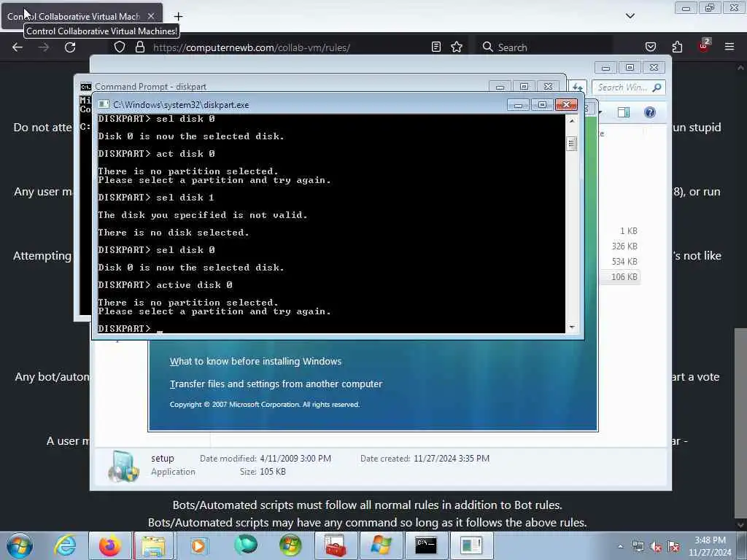Click the muted volume tray icon
Screen dimensions: 747x560
click(x=656, y=547)
